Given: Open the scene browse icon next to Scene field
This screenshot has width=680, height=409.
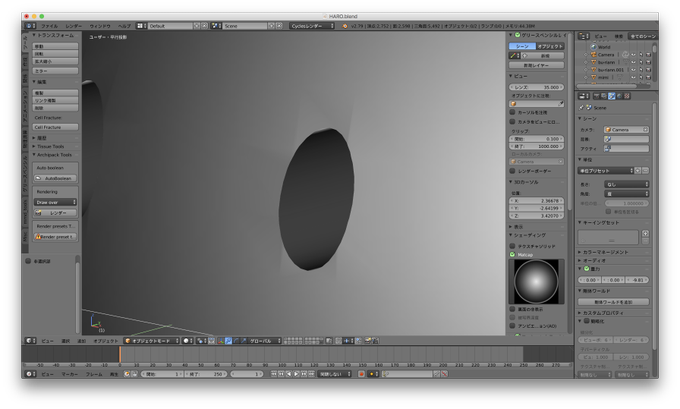Looking at the screenshot, I should [216, 26].
